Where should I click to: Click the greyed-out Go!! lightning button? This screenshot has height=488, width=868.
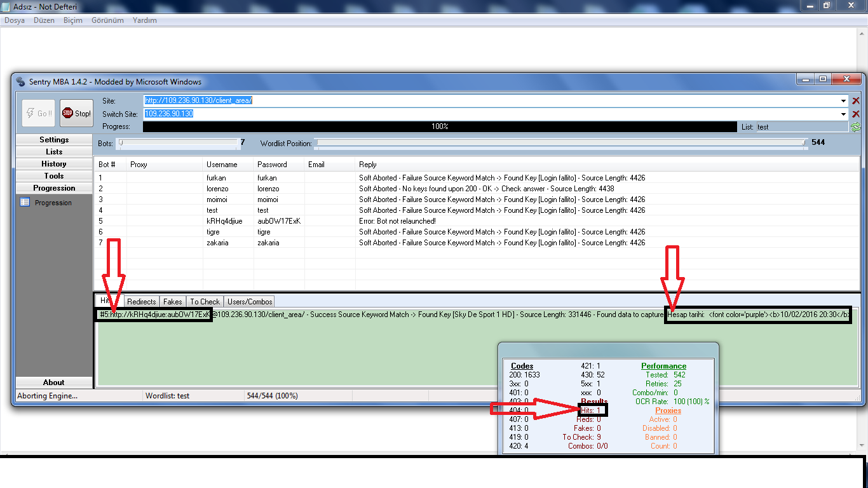(x=38, y=113)
